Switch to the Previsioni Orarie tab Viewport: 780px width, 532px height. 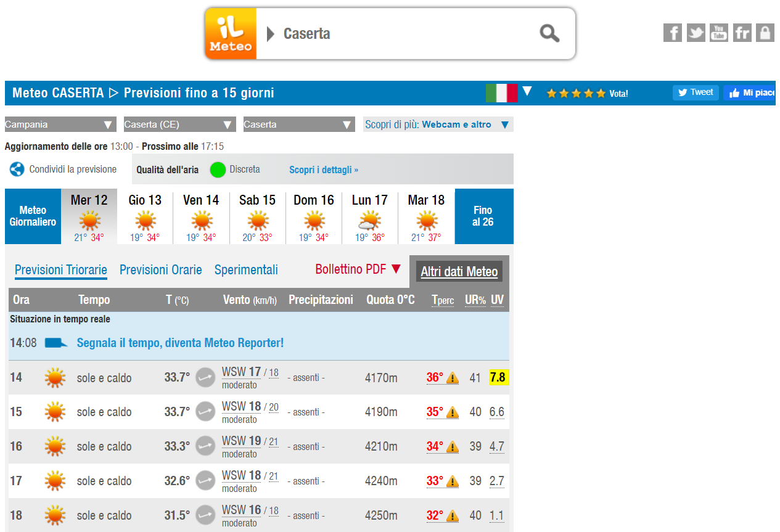coord(160,270)
